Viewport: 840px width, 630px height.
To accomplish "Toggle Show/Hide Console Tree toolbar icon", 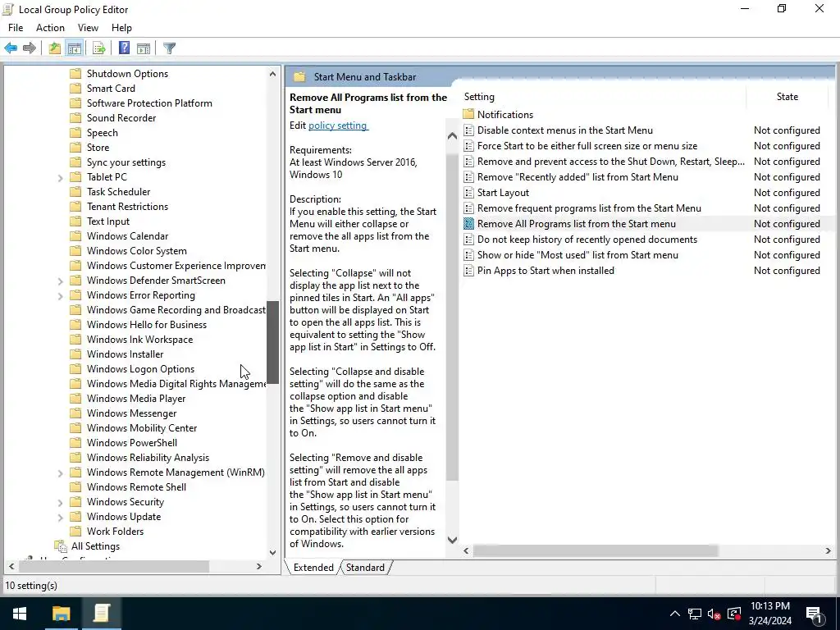I will tap(75, 48).
